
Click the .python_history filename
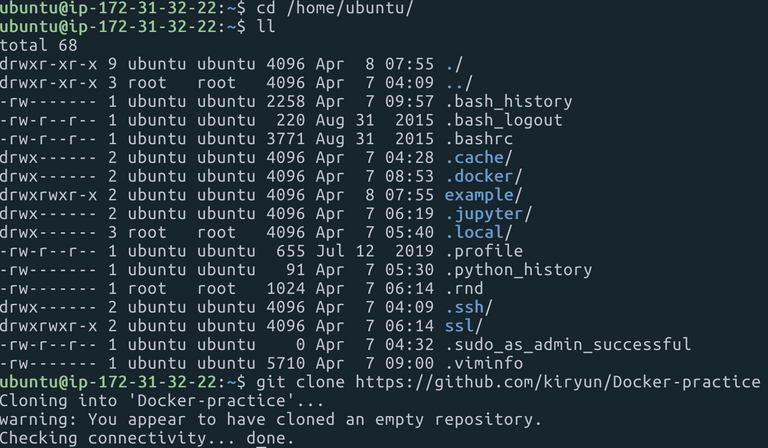tap(518, 270)
